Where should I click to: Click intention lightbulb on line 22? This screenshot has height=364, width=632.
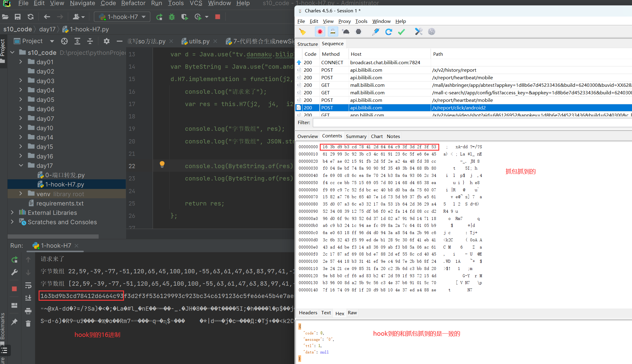point(162,164)
